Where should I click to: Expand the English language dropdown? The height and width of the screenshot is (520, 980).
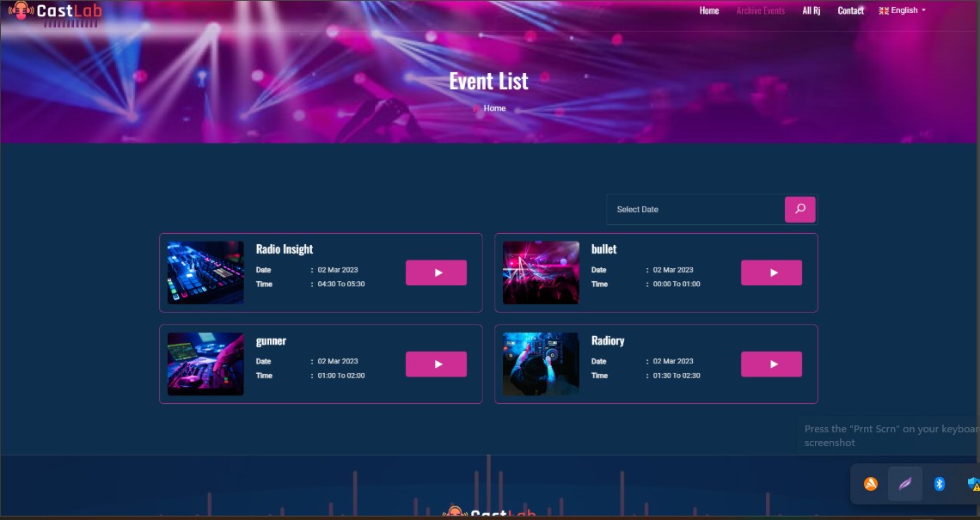tap(903, 10)
